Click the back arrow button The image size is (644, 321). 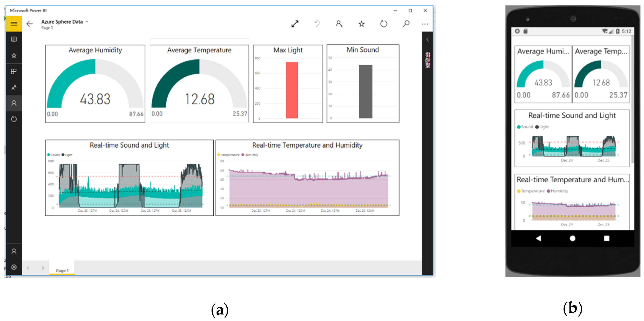pos(30,24)
